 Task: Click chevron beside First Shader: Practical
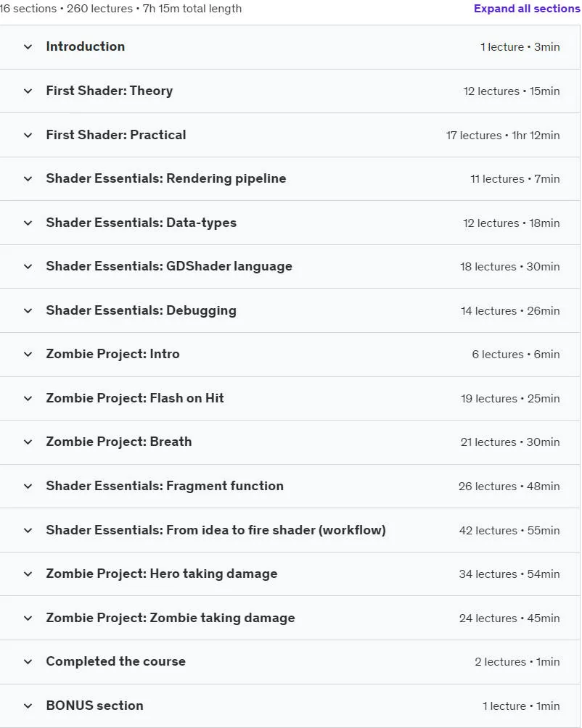[28, 135]
